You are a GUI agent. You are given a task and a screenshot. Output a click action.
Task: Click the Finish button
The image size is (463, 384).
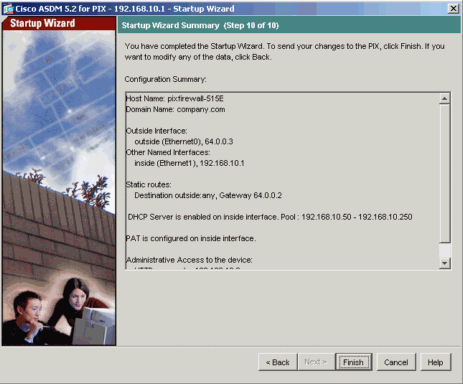(x=353, y=362)
